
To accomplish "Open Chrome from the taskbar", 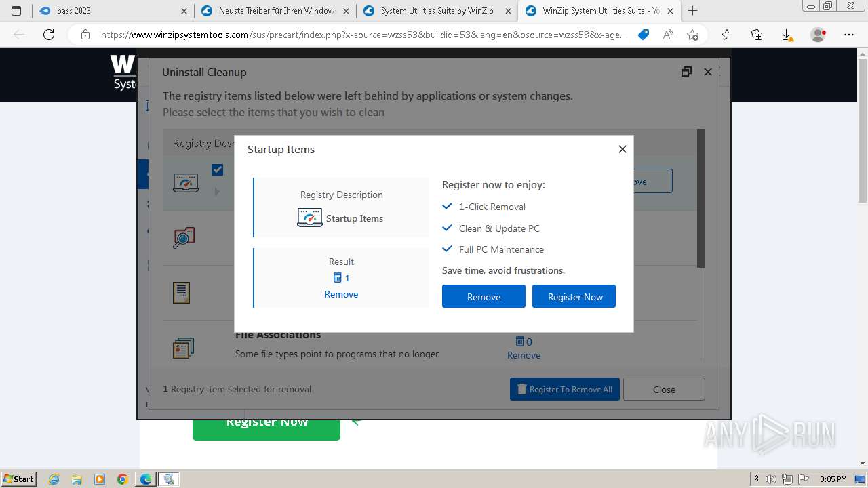I will click(122, 479).
